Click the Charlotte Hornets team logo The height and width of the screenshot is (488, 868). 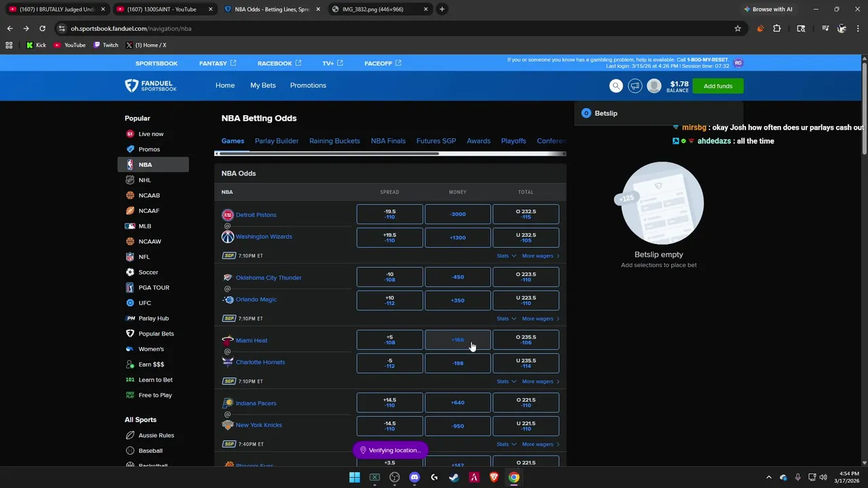coord(227,362)
